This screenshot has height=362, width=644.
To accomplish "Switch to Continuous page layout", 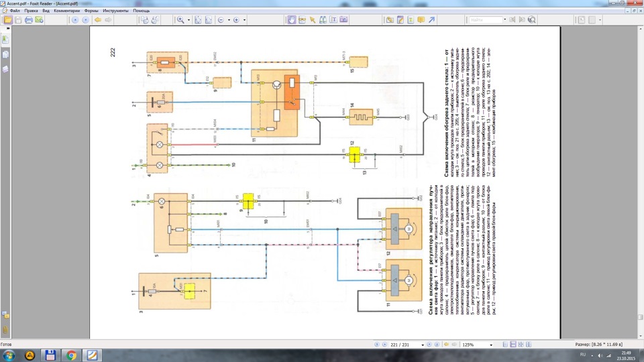I will (513, 345).
